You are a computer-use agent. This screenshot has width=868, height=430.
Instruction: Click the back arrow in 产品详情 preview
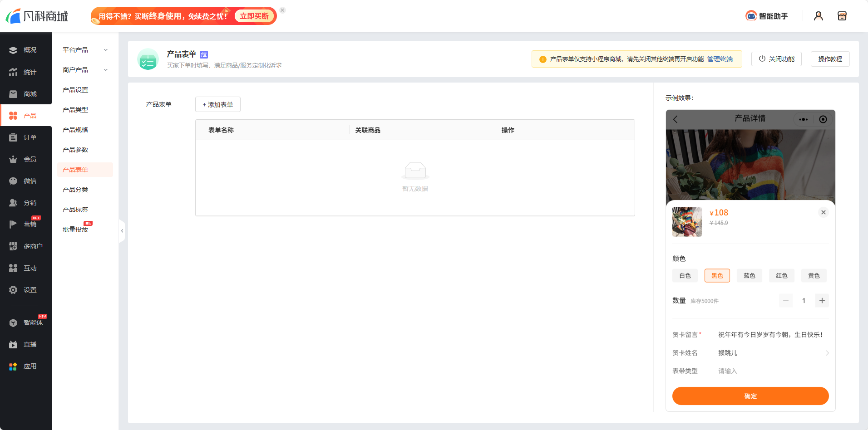[x=676, y=119]
